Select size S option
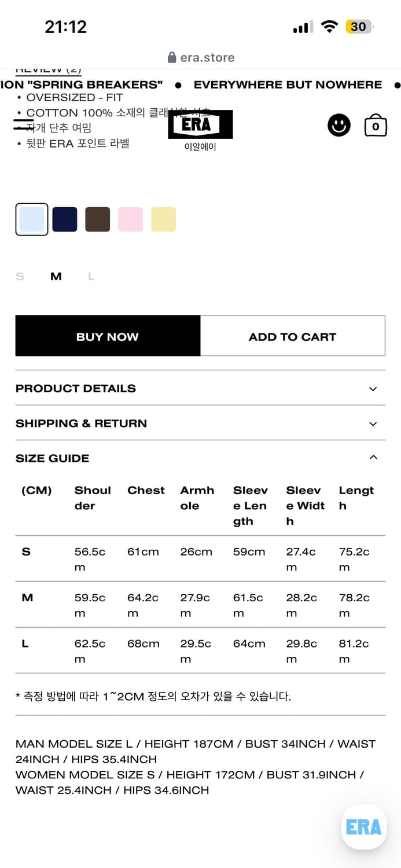Screen dimensions: 401x868 [20, 277]
